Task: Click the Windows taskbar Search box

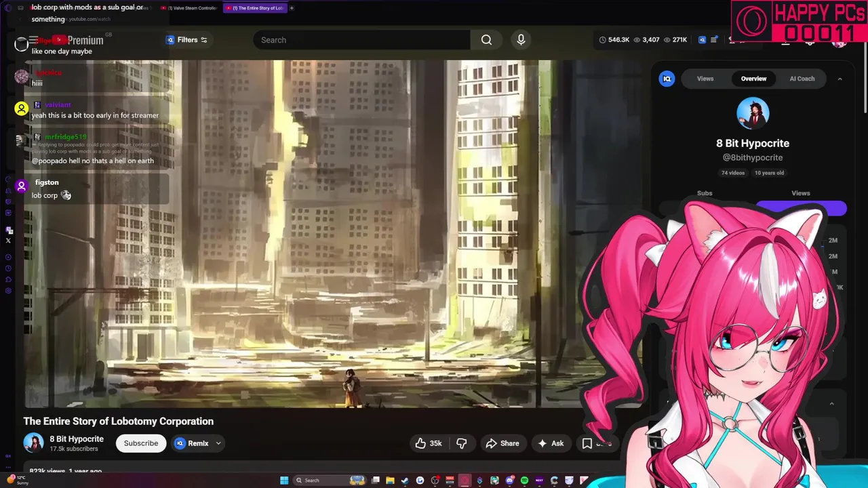Action: (x=331, y=481)
